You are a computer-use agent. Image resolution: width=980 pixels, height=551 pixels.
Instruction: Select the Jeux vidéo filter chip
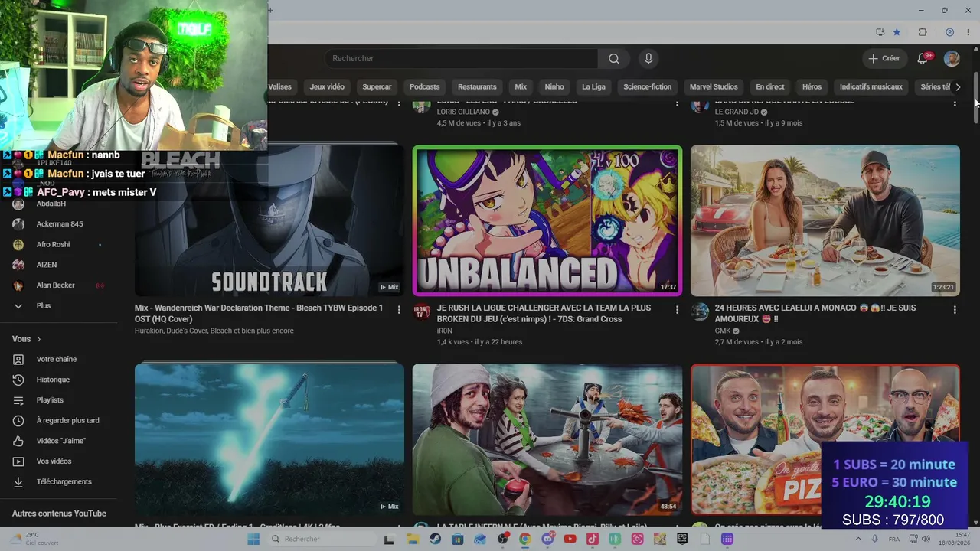[x=327, y=87]
